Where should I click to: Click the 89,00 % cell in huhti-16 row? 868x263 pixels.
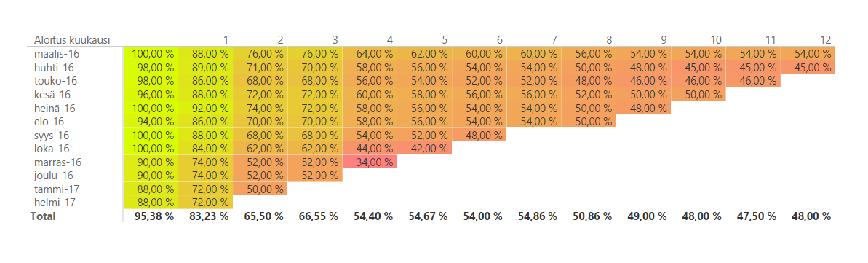(x=205, y=68)
